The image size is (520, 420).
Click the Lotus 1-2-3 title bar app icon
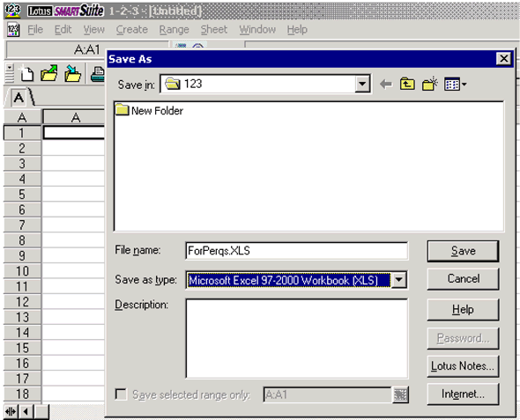click(12, 11)
